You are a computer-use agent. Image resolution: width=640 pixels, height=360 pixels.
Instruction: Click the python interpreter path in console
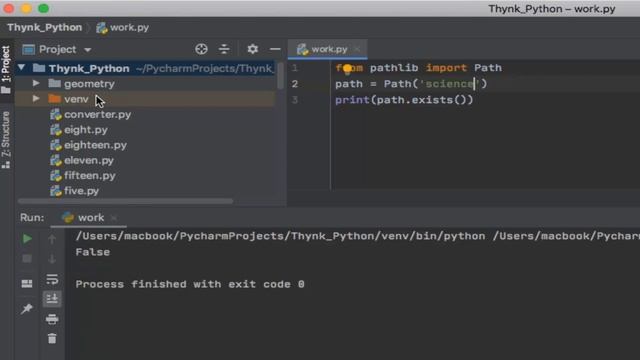(x=280, y=236)
